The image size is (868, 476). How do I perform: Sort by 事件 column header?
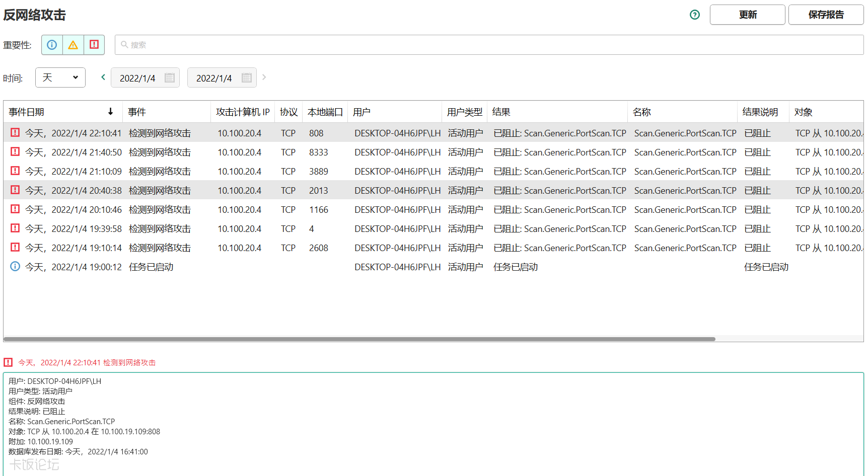tap(167, 112)
